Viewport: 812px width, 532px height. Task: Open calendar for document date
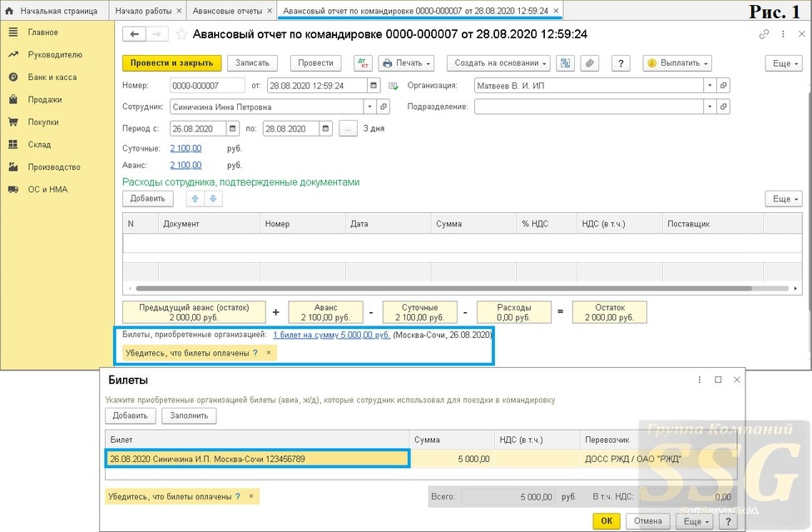click(374, 86)
